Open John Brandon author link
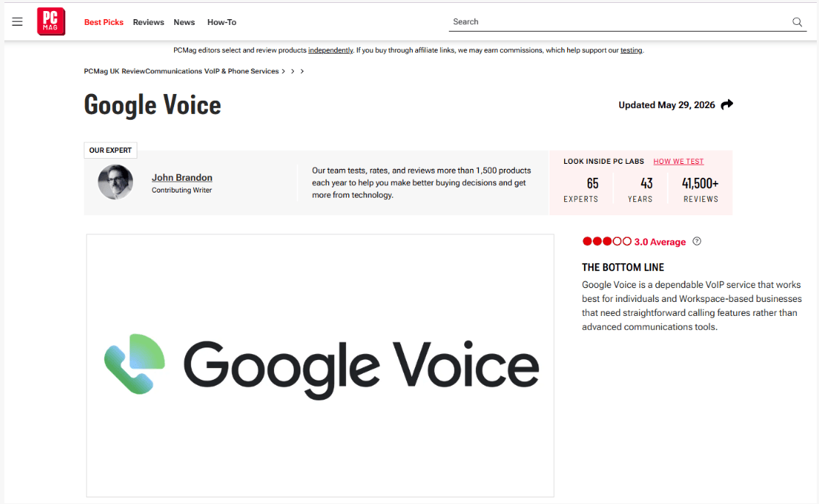This screenshot has width=819, height=504. coord(181,178)
